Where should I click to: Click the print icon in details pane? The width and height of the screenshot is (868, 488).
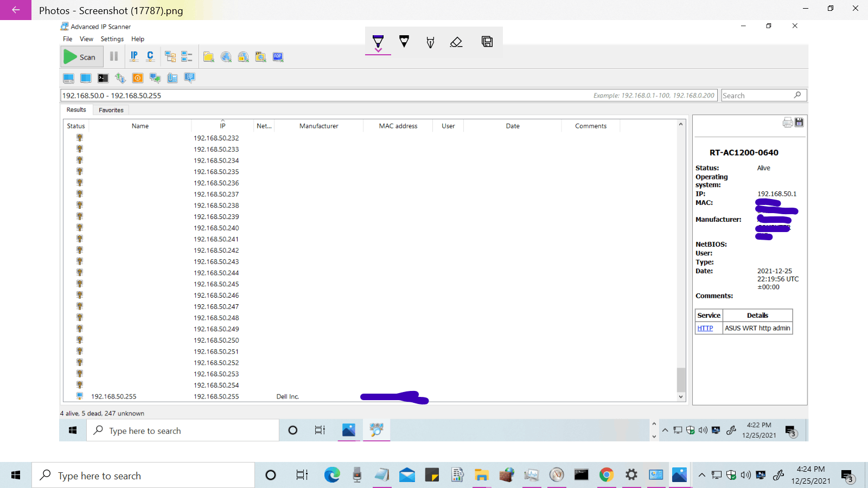[x=788, y=123]
